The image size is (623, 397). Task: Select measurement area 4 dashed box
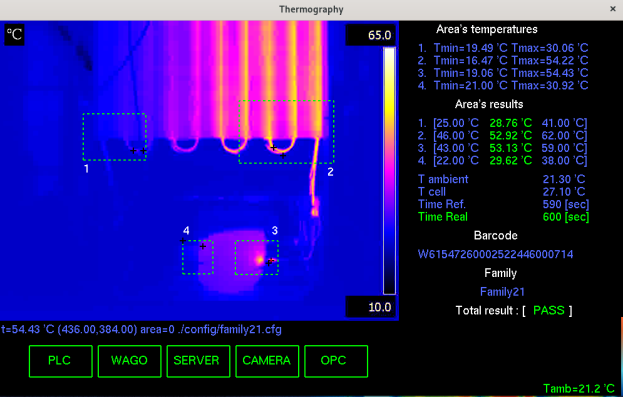click(x=198, y=257)
